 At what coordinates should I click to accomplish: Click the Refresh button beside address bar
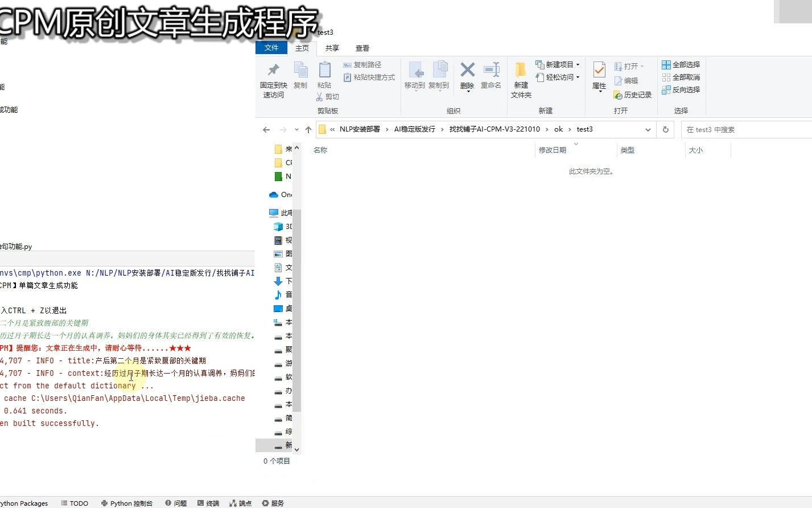665,130
